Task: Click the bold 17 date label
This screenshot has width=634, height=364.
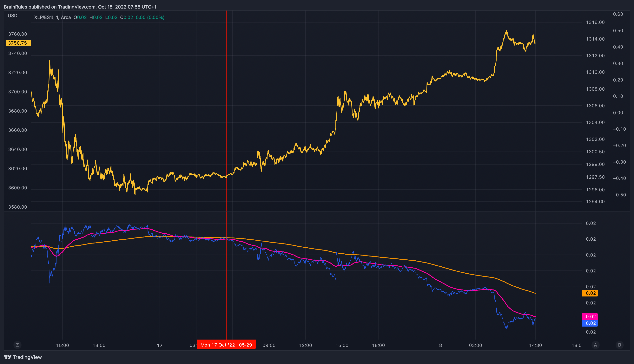Action: 160,345
